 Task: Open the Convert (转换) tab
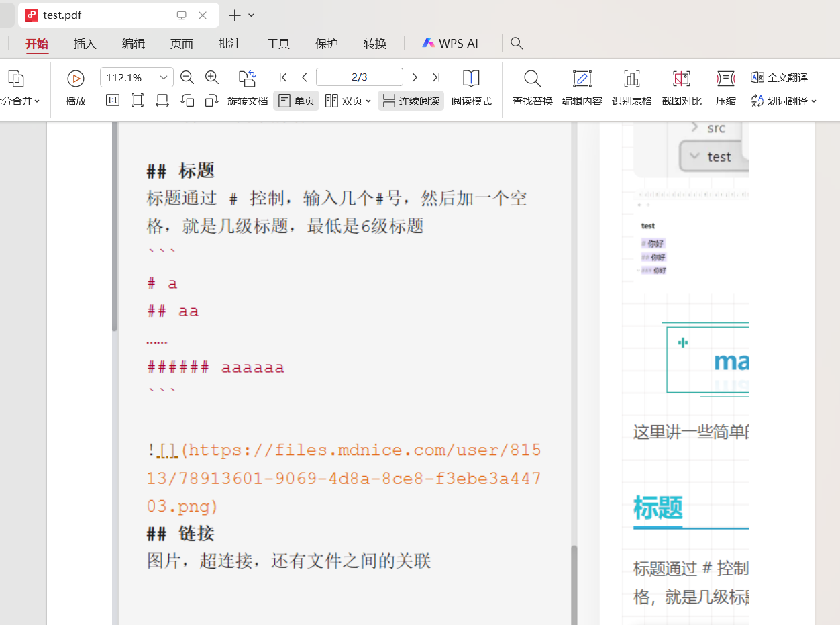375,44
